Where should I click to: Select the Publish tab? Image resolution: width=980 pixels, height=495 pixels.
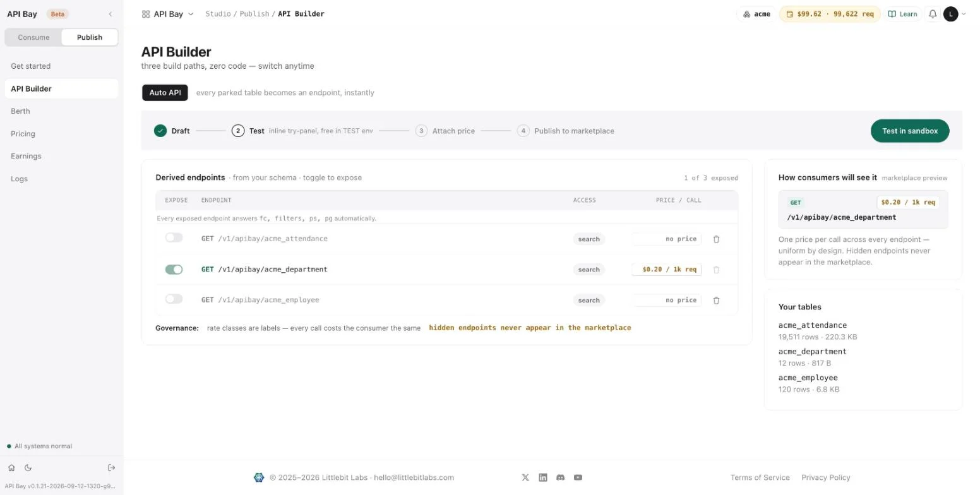click(90, 37)
